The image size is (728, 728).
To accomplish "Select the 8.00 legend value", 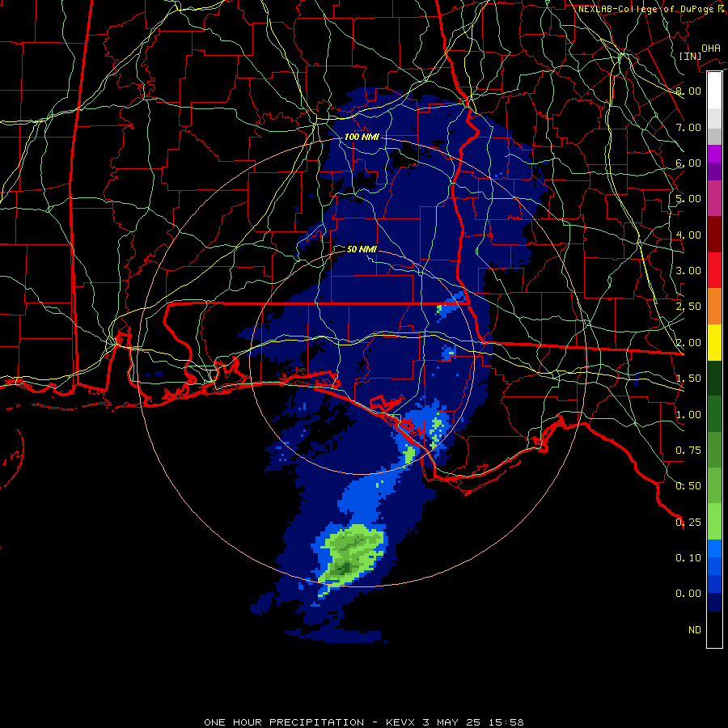I will pyautogui.click(x=688, y=91).
